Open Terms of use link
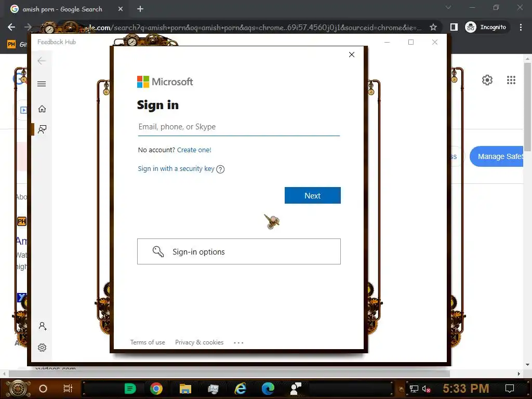The height and width of the screenshot is (399, 532). click(148, 342)
